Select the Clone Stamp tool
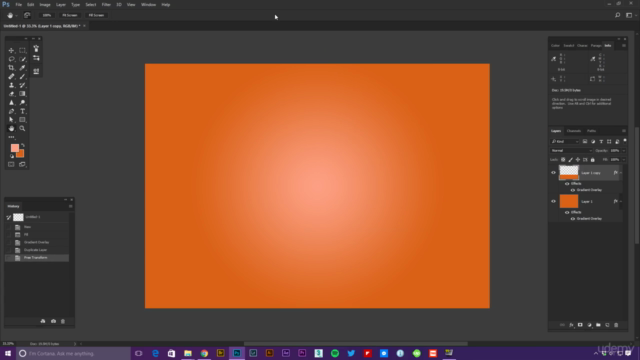The height and width of the screenshot is (360, 640). tap(11, 85)
